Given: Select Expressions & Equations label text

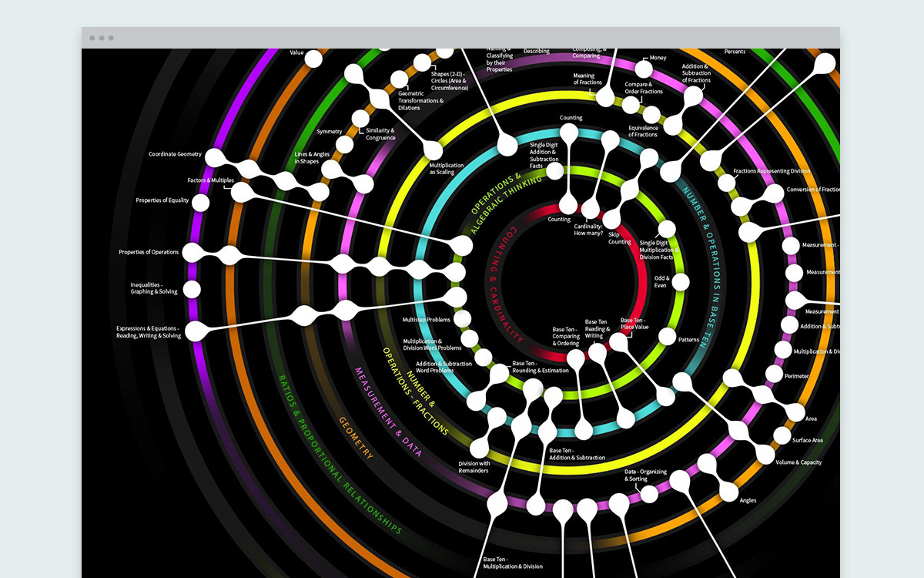Looking at the screenshot, I should 149,332.
